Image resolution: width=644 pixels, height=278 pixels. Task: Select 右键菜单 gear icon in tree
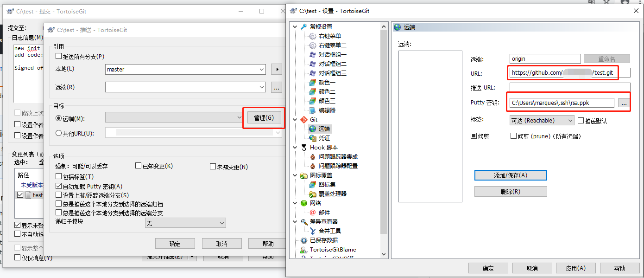(313, 36)
